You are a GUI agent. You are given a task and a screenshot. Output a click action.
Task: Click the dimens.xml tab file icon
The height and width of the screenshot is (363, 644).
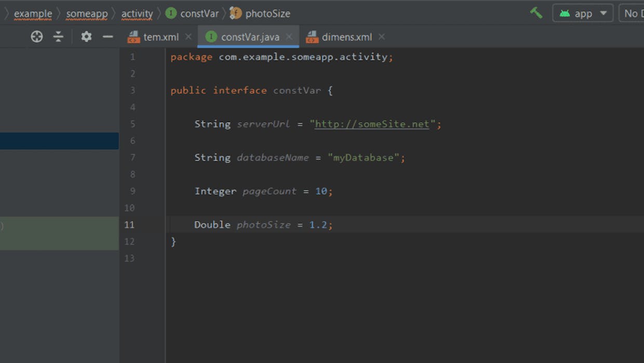(x=312, y=37)
